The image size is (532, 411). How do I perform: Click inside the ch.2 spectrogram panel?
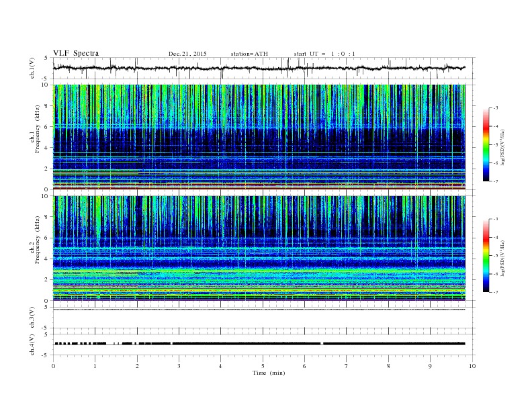click(x=259, y=248)
